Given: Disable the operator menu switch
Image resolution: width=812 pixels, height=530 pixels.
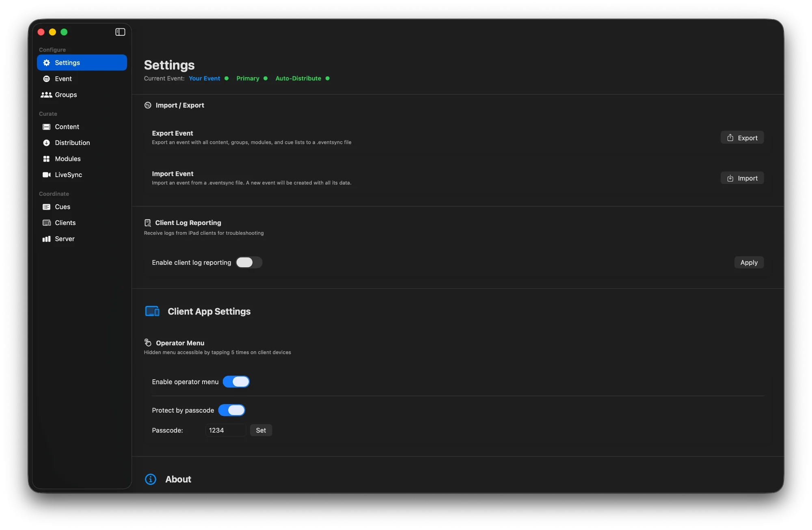Looking at the screenshot, I should [236, 382].
